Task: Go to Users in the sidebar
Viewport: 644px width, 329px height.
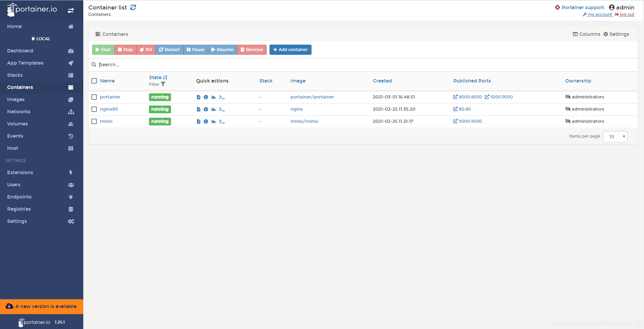Action: (x=42, y=185)
